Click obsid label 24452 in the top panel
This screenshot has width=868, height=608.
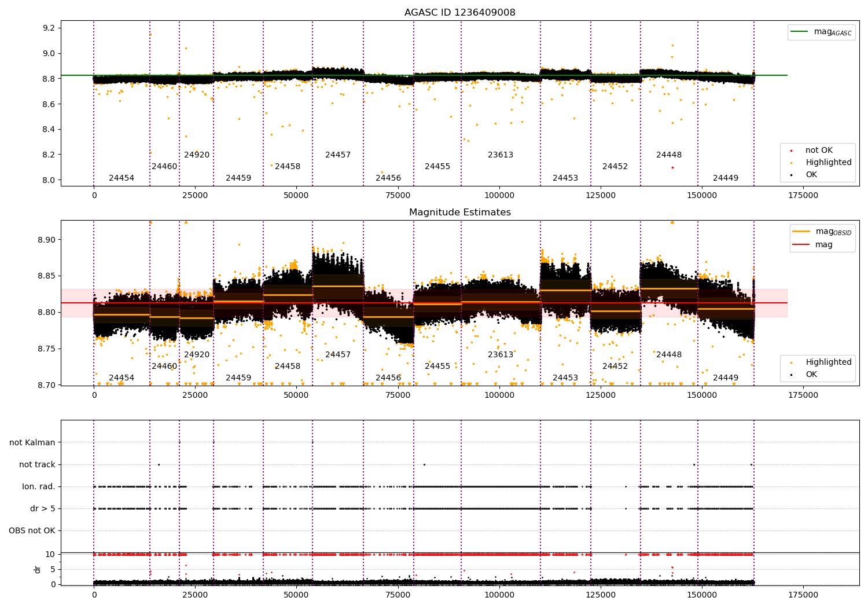pos(615,167)
